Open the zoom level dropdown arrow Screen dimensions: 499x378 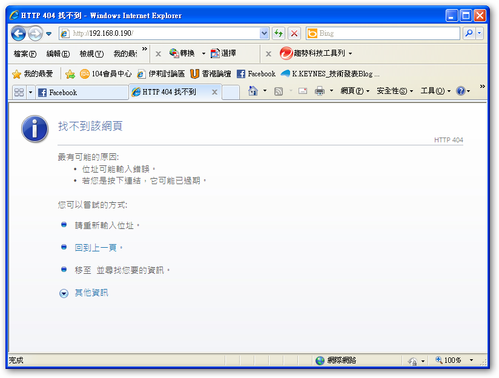click(x=471, y=360)
